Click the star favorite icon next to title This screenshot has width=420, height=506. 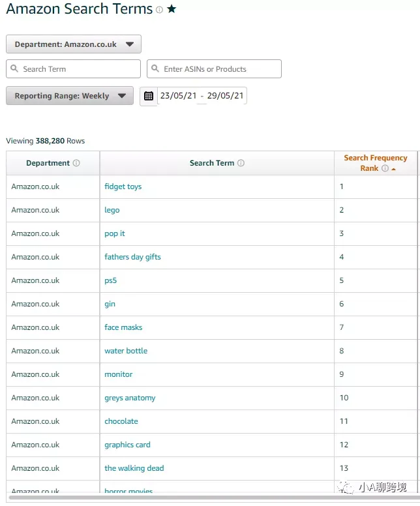click(172, 8)
